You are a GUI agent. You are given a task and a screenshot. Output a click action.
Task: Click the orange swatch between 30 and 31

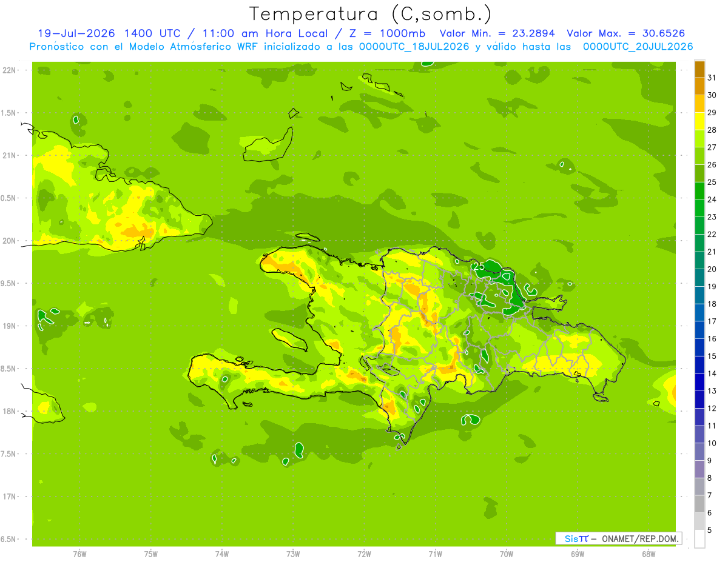point(699,87)
